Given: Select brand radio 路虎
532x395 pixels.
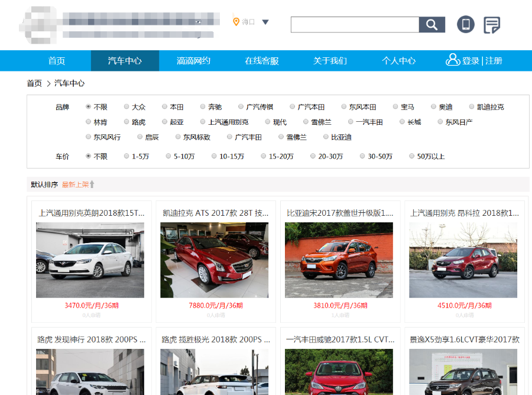Looking at the screenshot, I should tap(126, 121).
